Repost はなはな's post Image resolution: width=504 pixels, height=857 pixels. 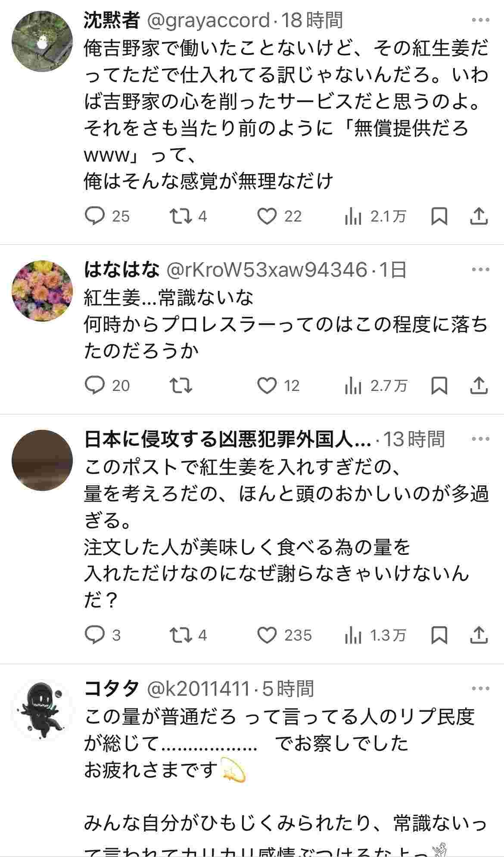[x=180, y=385]
